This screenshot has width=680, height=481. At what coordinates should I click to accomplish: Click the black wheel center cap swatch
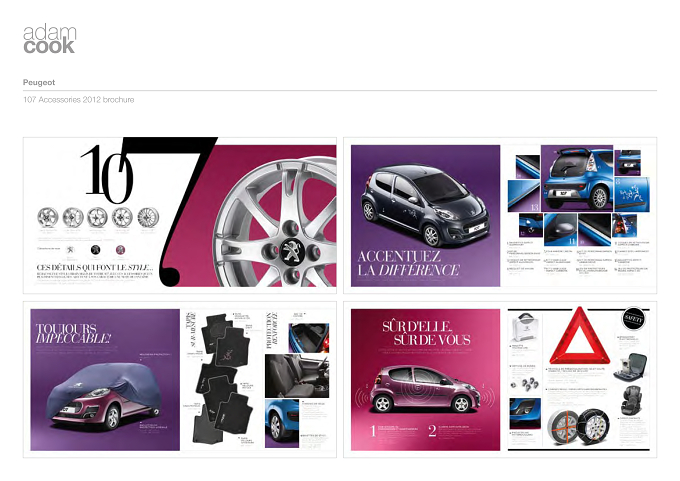[95, 250]
